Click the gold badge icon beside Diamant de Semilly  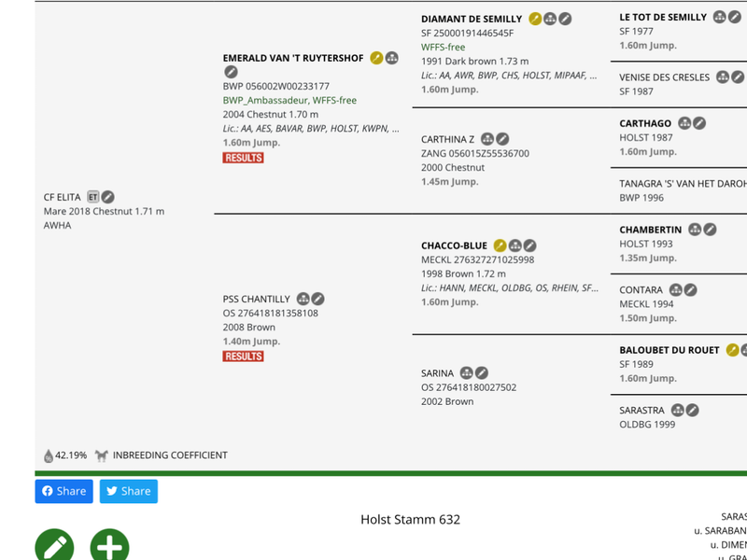(535, 19)
